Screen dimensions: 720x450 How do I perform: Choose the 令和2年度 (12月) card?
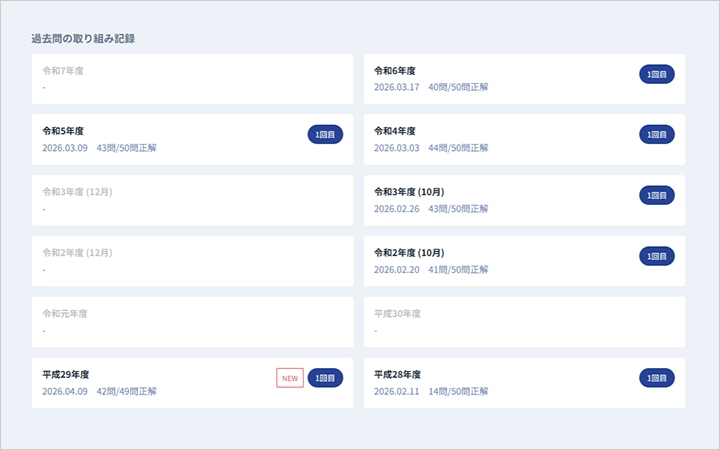[x=192, y=261]
